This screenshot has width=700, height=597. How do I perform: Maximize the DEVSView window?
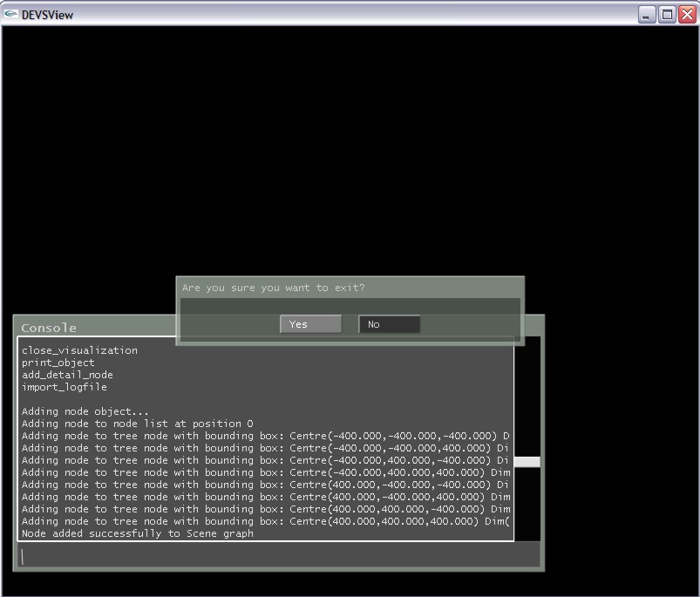tap(667, 15)
